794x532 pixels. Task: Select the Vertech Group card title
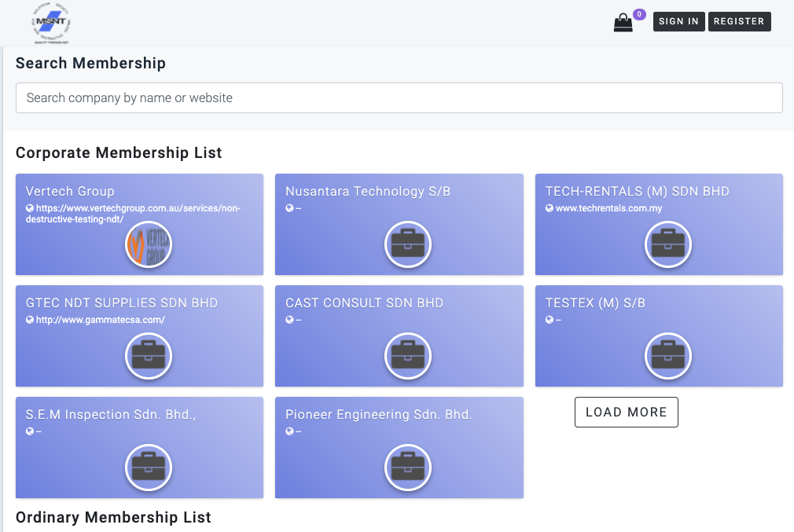point(70,191)
